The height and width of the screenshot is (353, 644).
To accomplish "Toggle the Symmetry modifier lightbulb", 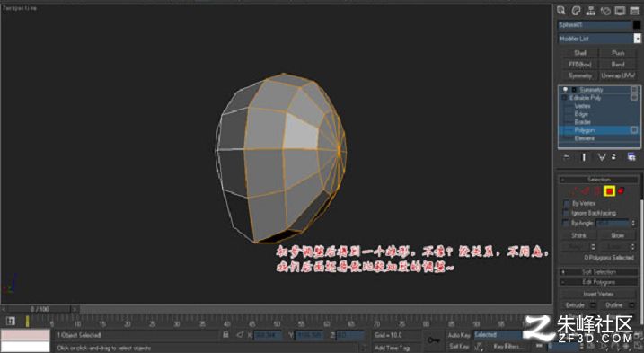I will point(566,89).
